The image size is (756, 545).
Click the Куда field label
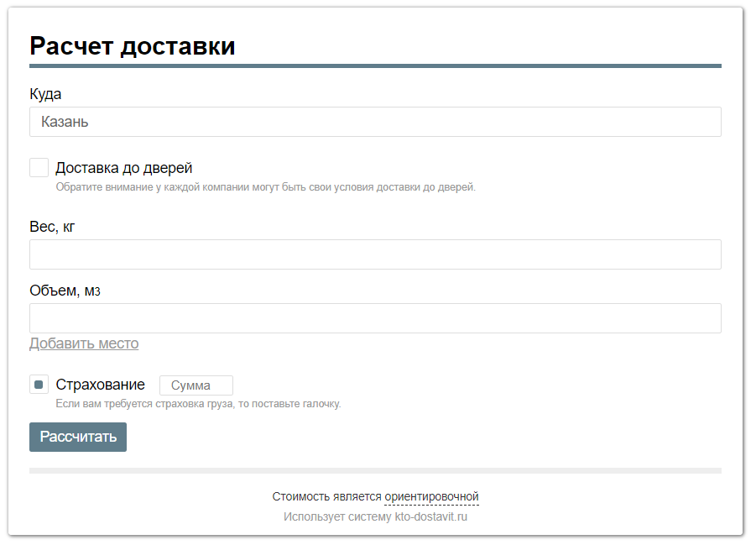[x=45, y=94]
